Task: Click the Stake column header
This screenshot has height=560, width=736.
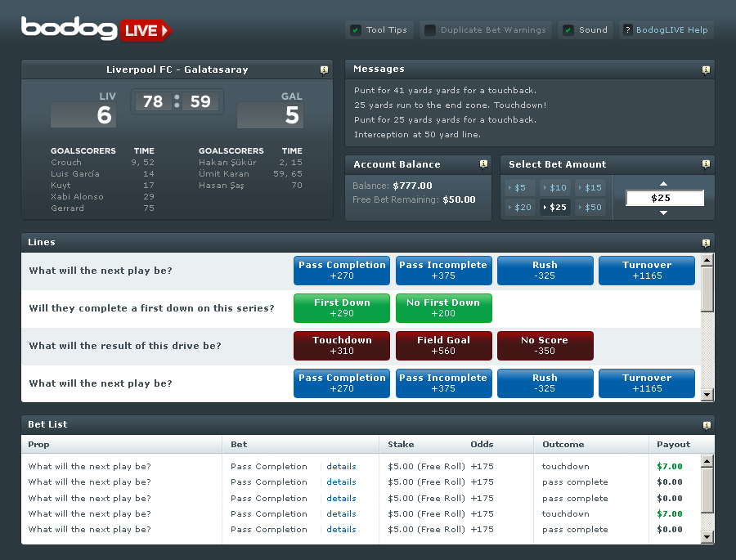Action: click(x=401, y=445)
